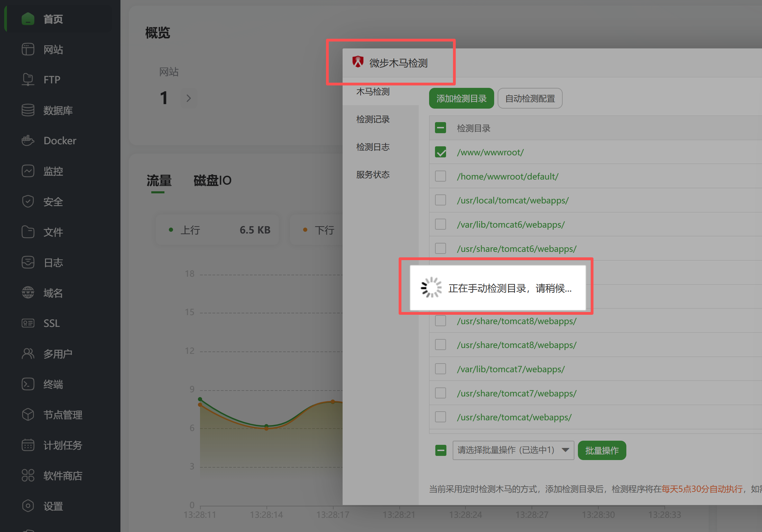Open the software store icon

(x=28, y=476)
